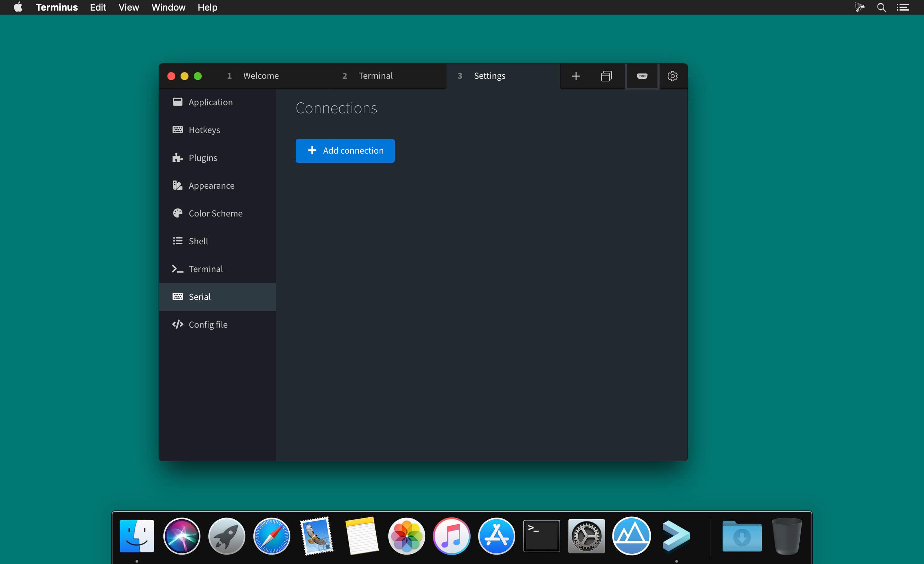
Task: Open Appearance settings section
Action: tap(211, 185)
